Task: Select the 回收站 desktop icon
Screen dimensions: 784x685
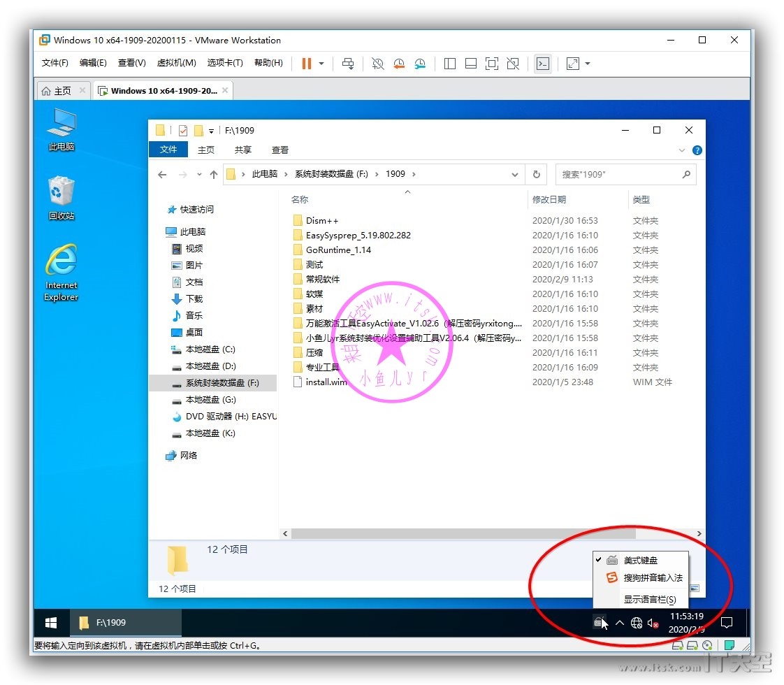Action: pyautogui.click(x=61, y=199)
